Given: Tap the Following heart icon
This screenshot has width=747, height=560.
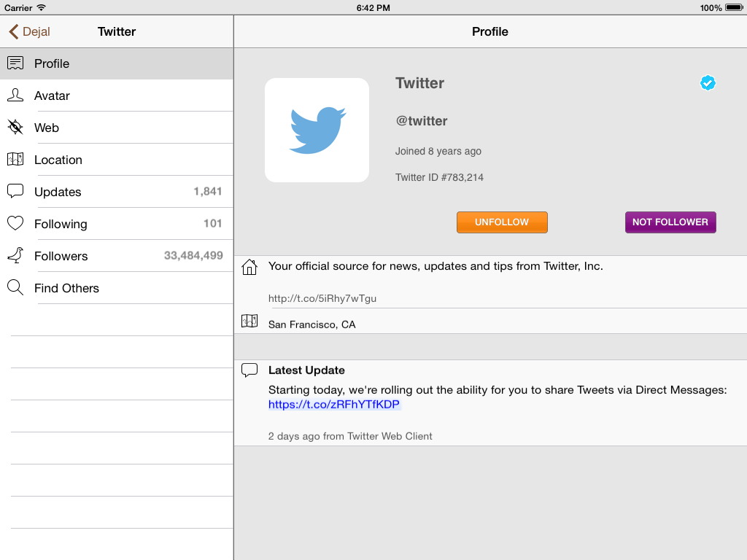Looking at the screenshot, I should click(x=15, y=223).
